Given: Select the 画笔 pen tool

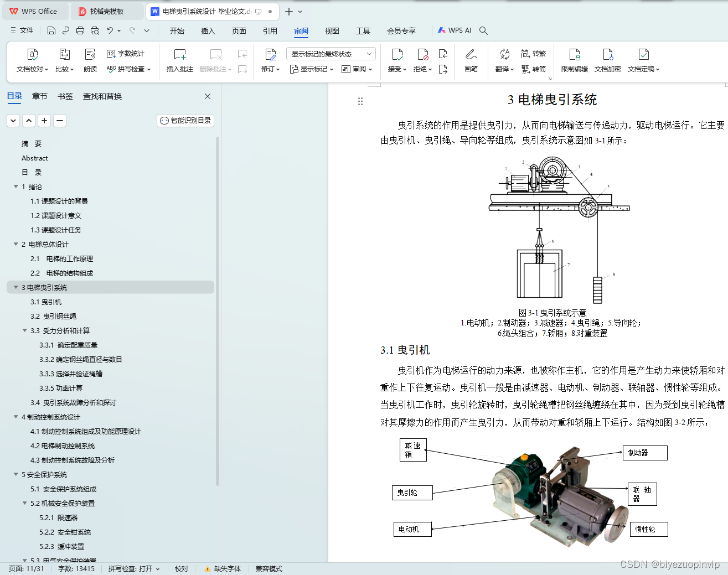Looking at the screenshot, I should 471,61.
